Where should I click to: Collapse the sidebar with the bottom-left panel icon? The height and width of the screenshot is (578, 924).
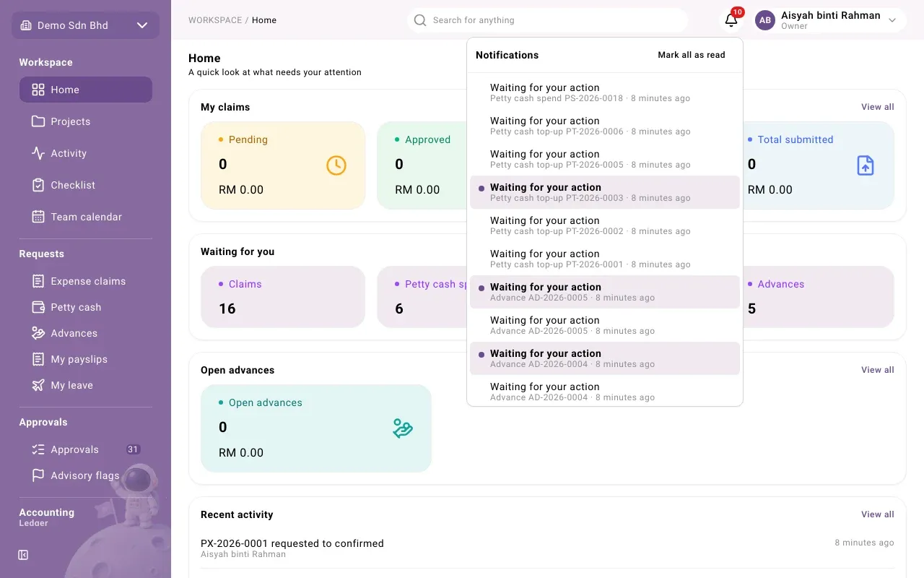click(x=23, y=555)
